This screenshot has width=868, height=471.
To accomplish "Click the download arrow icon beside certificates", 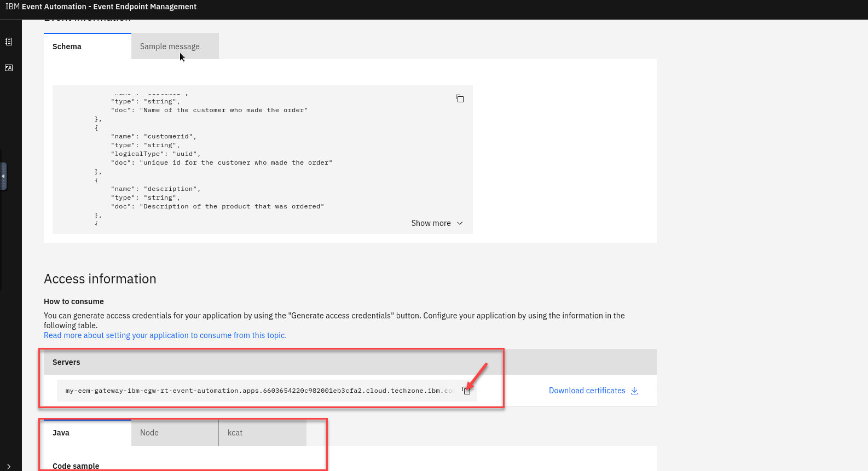I will pos(634,391).
